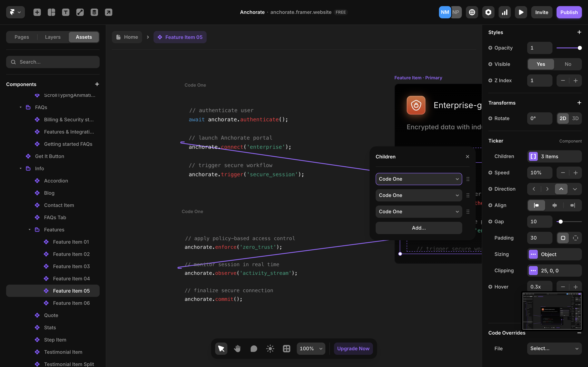Viewport: 588px width, 367px height.
Task: Click the Insert plus icon in toolbar
Action: 37,12
